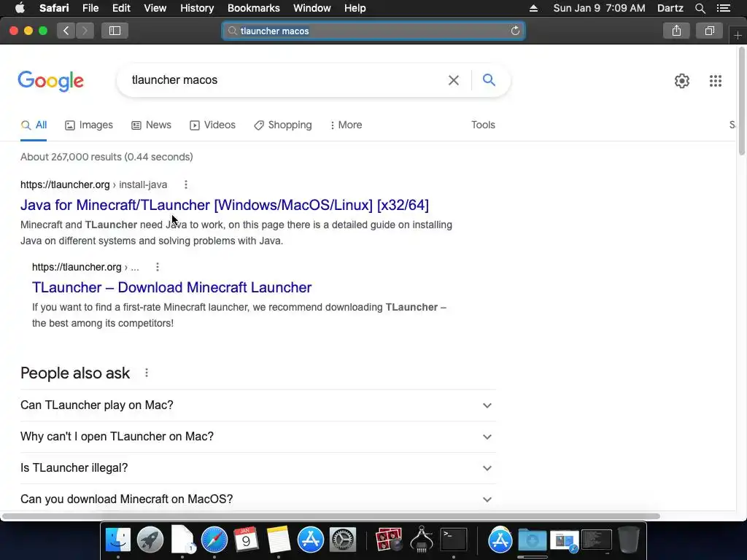Image resolution: width=747 pixels, height=560 pixels.
Task: Open System Information from the dock
Action: pyautogui.click(x=422, y=540)
